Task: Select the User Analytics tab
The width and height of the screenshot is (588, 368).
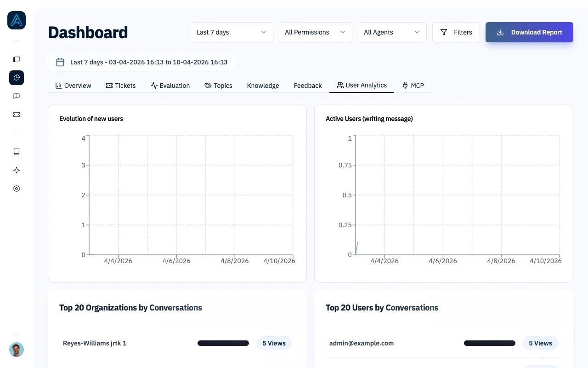Action: pyautogui.click(x=362, y=85)
